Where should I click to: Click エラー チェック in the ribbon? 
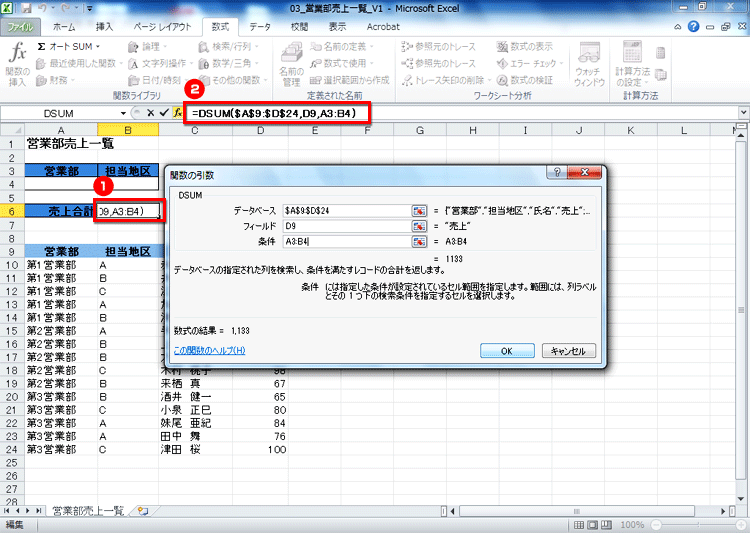[530, 63]
